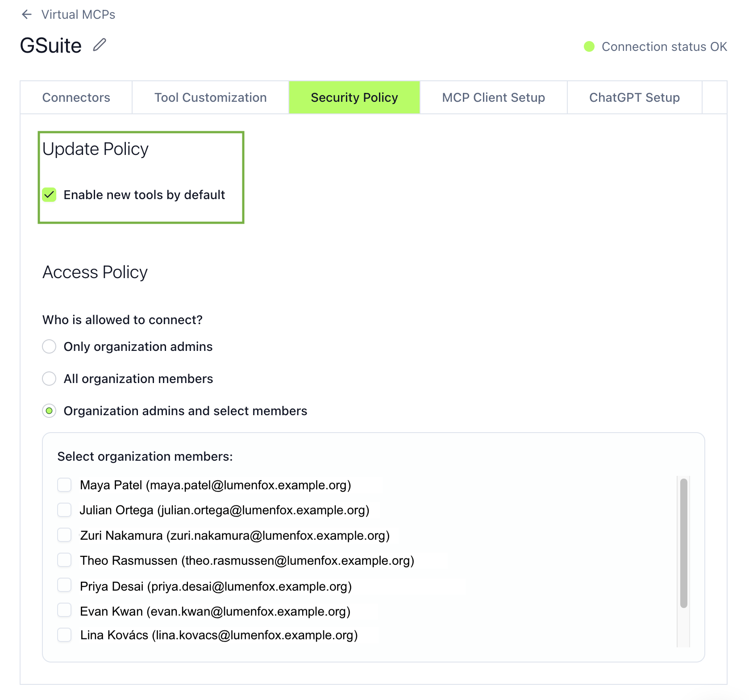Image resolution: width=749 pixels, height=700 pixels.
Task: Click the green connection status dot
Action: [589, 46]
